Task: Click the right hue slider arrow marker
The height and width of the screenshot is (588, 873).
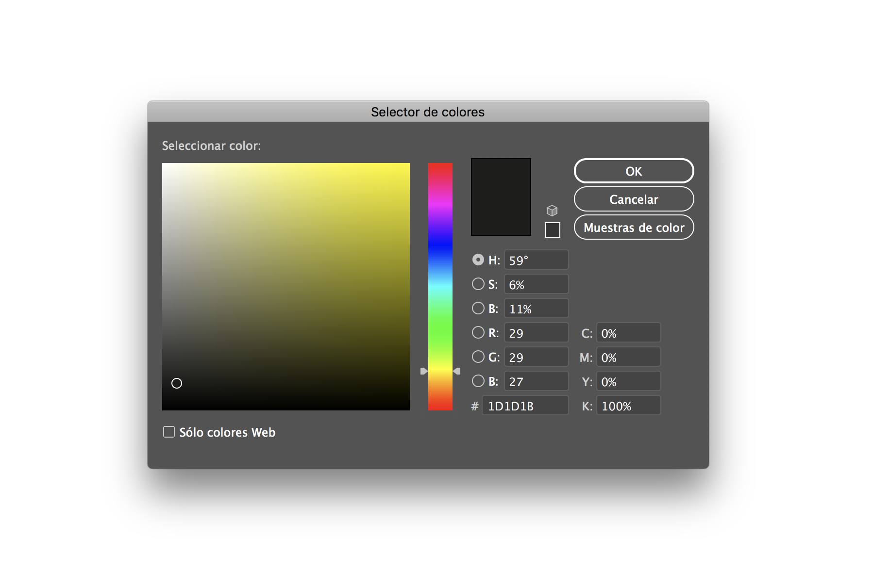Action: click(x=457, y=371)
